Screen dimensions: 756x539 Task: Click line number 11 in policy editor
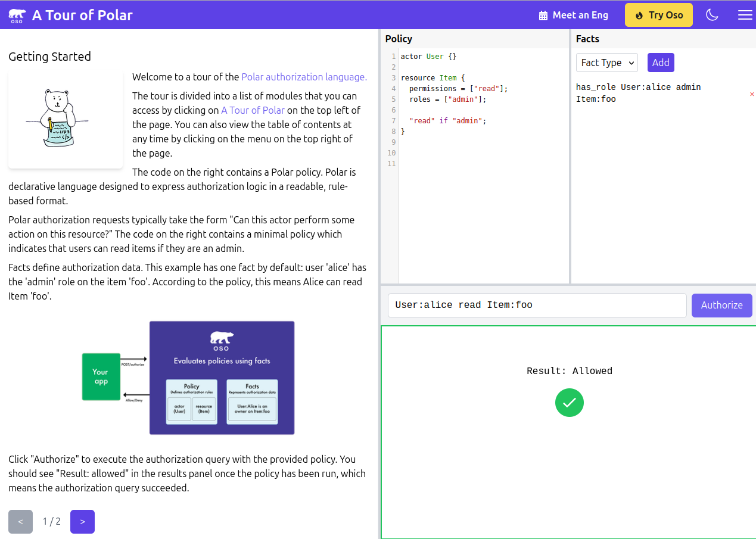click(x=391, y=164)
